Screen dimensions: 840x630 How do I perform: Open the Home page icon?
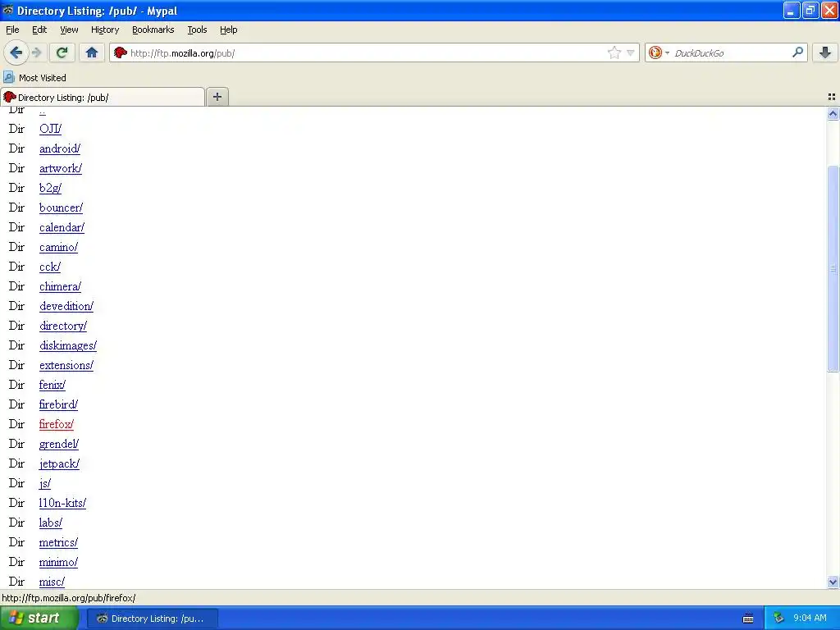92,52
